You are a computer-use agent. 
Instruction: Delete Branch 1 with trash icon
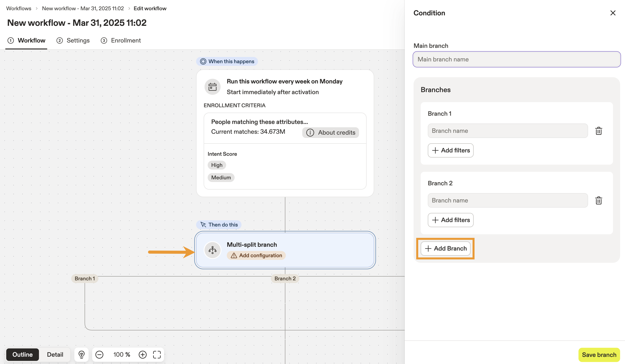click(x=599, y=131)
